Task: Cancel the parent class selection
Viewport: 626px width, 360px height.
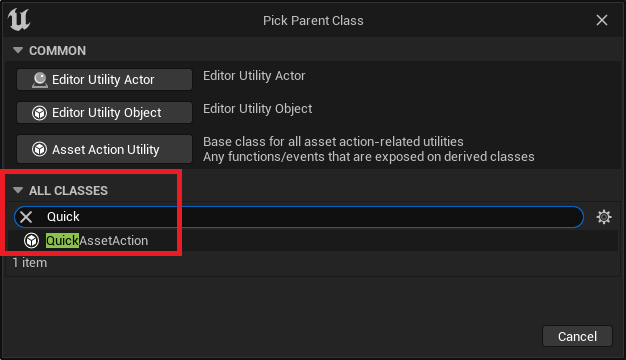Action: (577, 336)
